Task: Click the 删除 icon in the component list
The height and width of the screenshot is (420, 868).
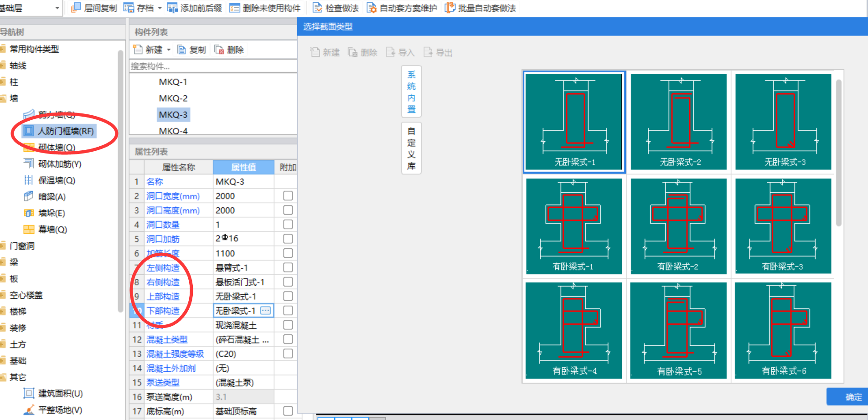Action: pos(219,50)
